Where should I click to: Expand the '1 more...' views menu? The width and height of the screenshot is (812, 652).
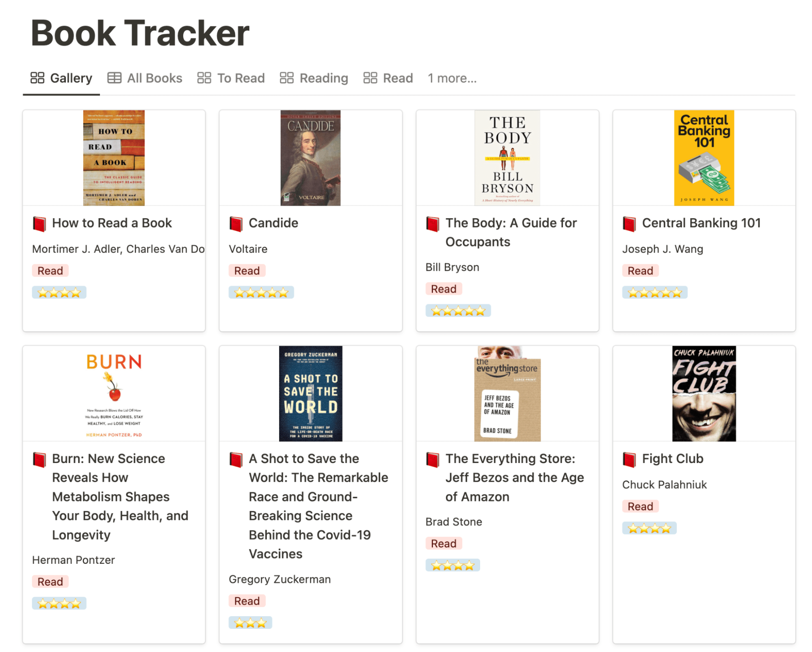tap(452, 78)
